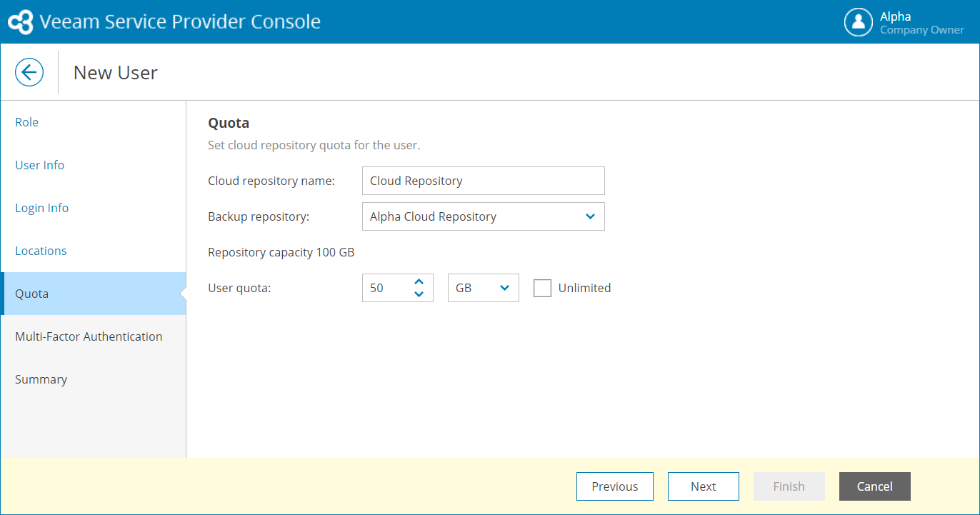Screen dimensions: 980x515
Task: Click the Cloud repository name field
Action: (484, 181)
